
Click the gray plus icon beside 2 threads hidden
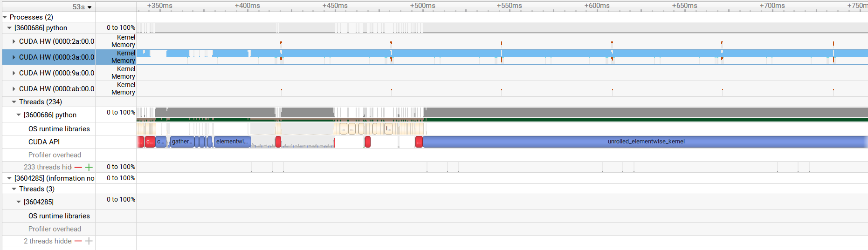click(x=89, y=241)
